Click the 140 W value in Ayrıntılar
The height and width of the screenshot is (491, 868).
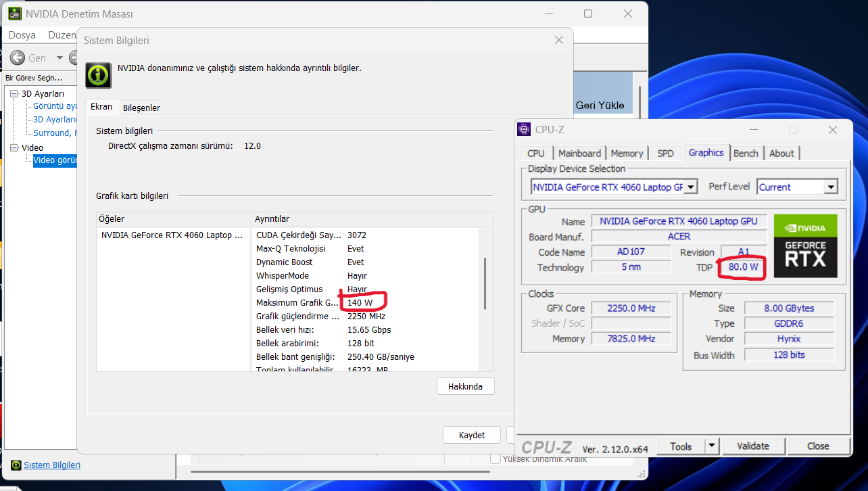click(x=360, y=303)
